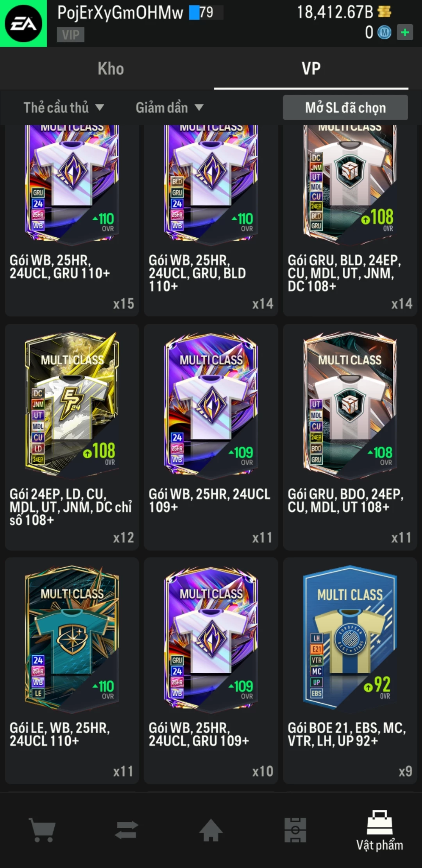Select Gói WB, 25HR, 24UCL 109+ pack x11
Image resolution: width=422 pixels, height=868 pixels.
click(211, 437)
